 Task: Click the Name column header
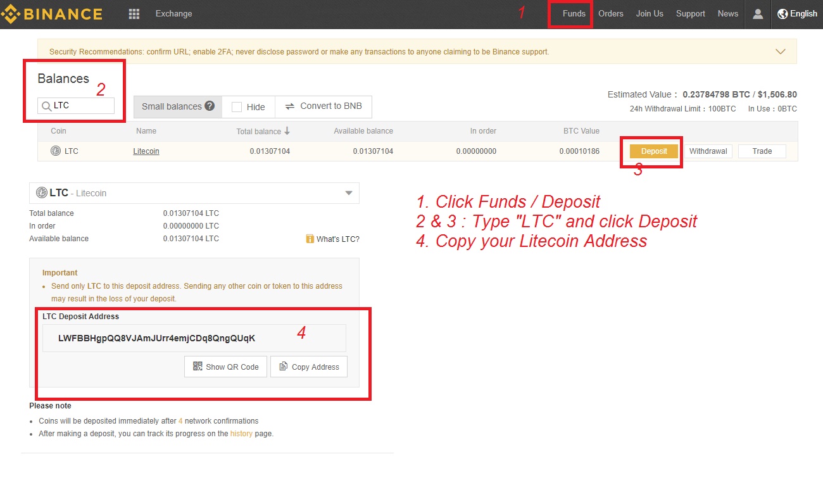(x=146, y=131)
